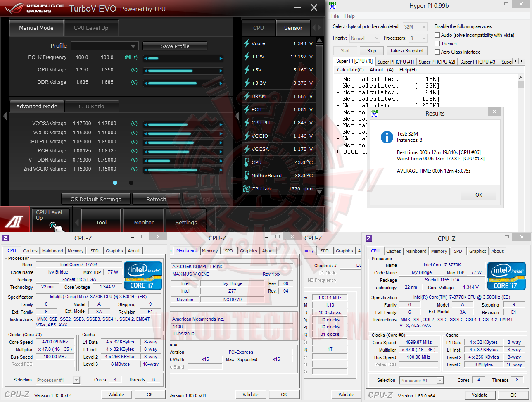Click the Z app icon of left CPU-Z window
The height and width of the screenshot is (402, 532).
coord(5,238)
